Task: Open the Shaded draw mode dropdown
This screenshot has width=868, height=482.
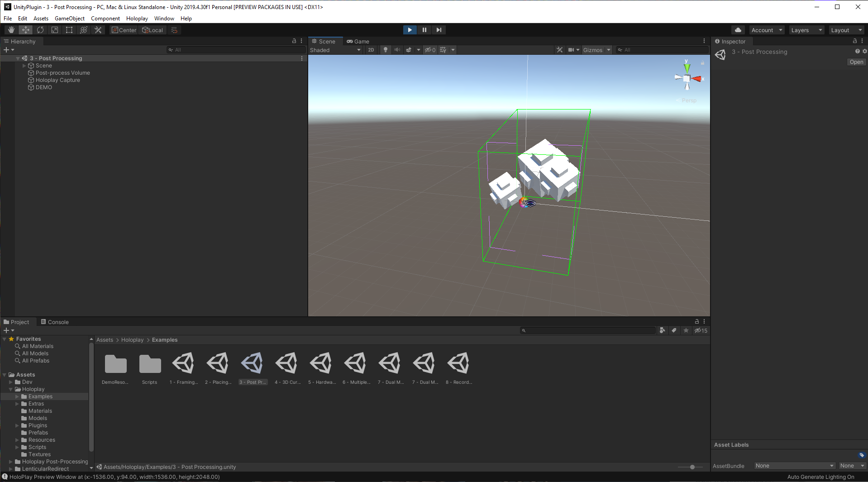Action: tap(335, 50)
